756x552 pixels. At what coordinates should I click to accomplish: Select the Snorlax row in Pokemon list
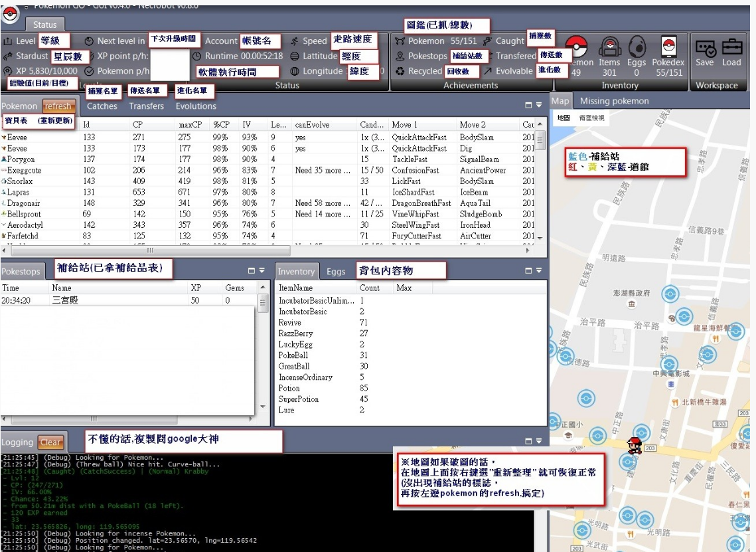19,181
